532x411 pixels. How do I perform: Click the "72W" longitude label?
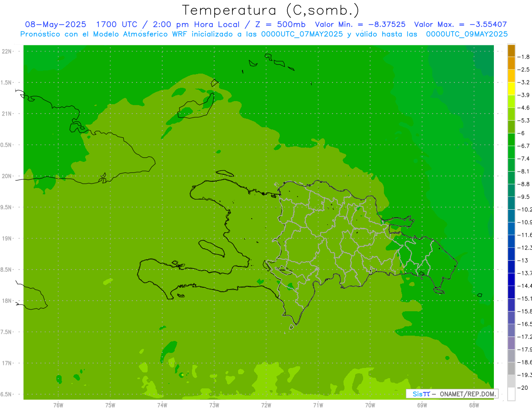[x=266, y=405]
